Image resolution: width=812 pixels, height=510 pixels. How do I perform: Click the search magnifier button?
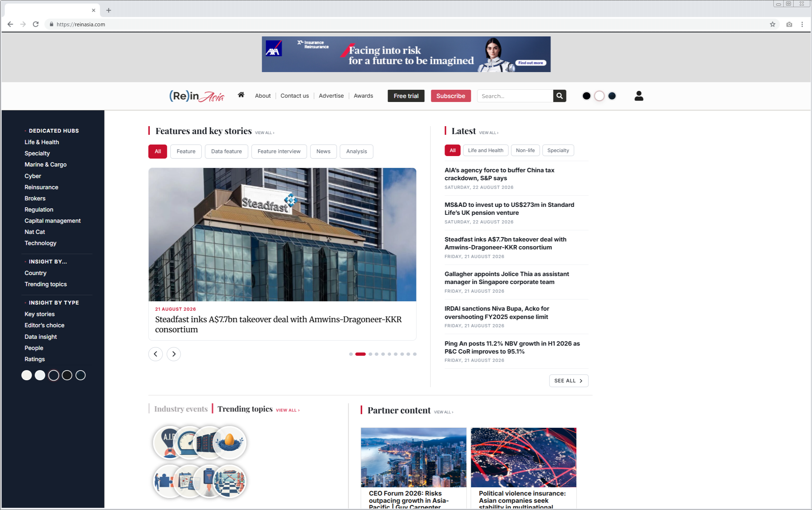[x=559, y=96]
